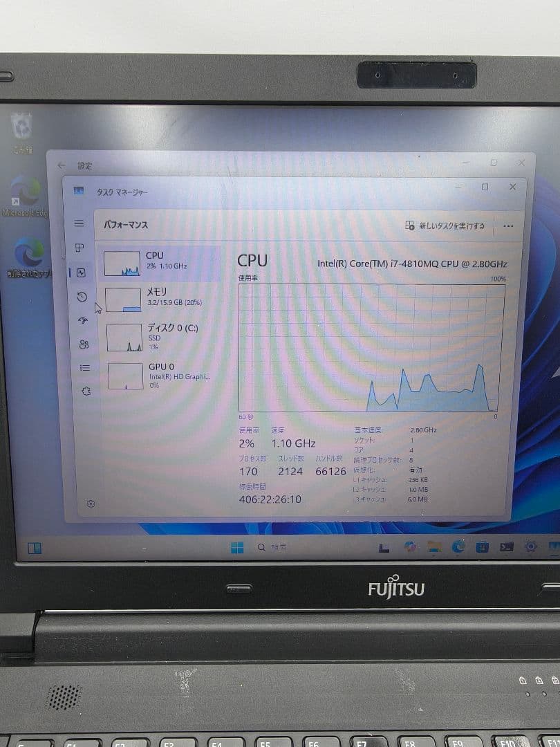Open the Terminal icon in the taskbar

[506, 547]
